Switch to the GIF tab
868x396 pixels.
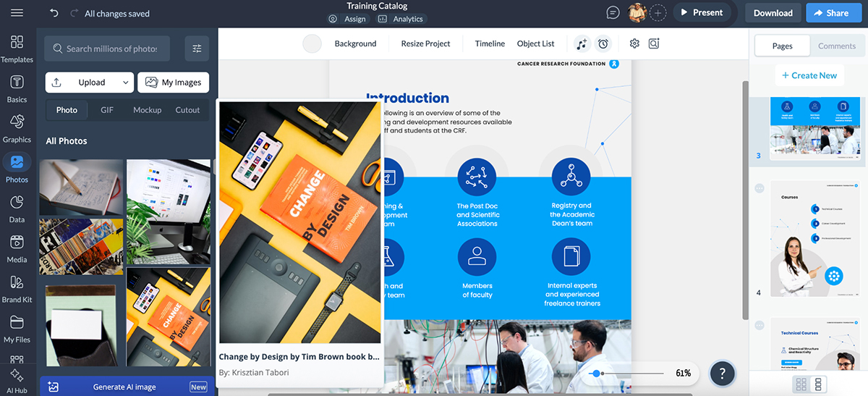tap(107, 110)
